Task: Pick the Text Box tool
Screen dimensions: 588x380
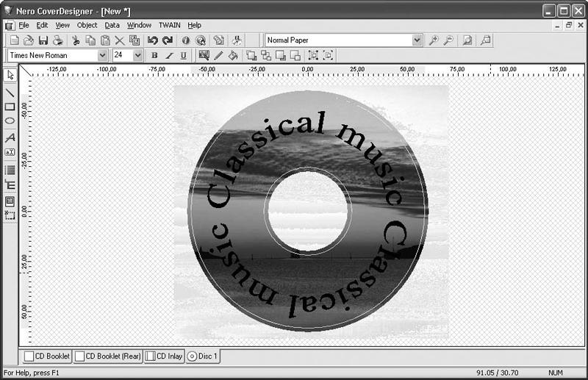Action: point(10,152)
